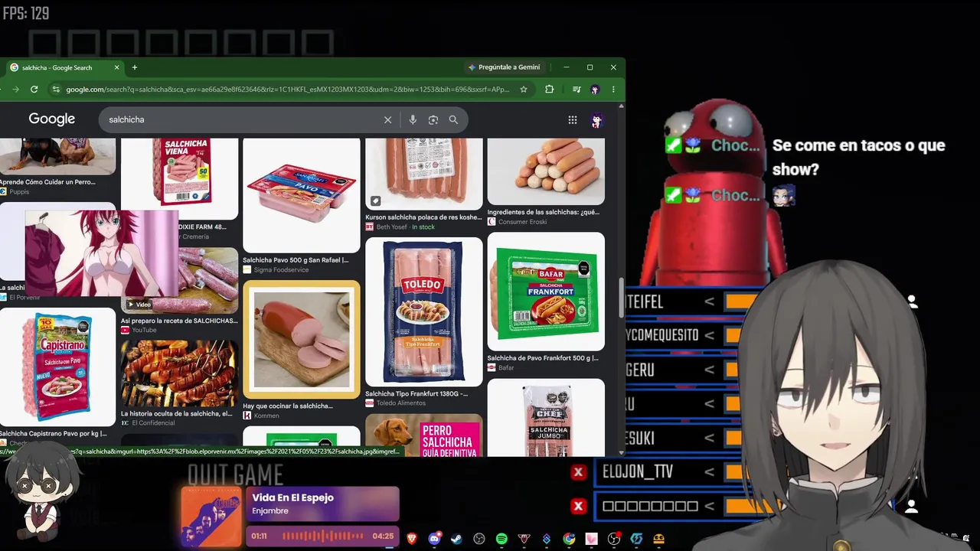This screenshot has height=551, width=980.
Task: Open Hay que cocinar la salchicha link
Action: (x=288, y=406)
